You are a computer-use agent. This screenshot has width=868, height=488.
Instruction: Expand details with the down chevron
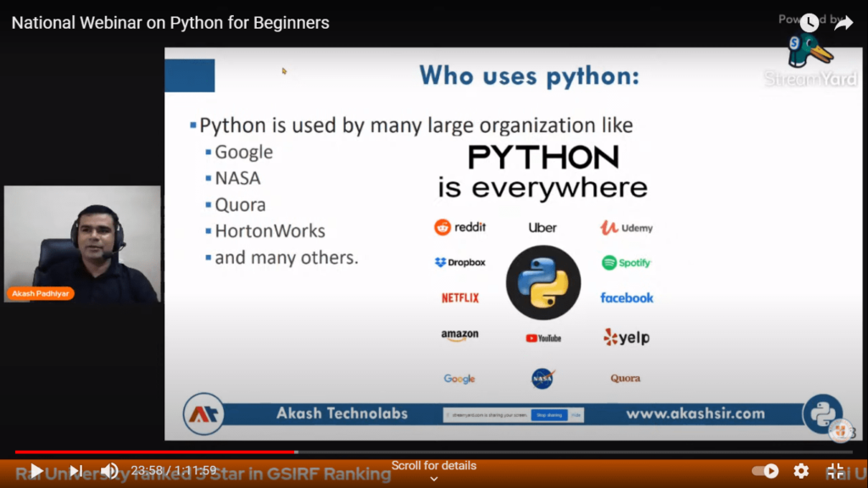tap(434, 480)
